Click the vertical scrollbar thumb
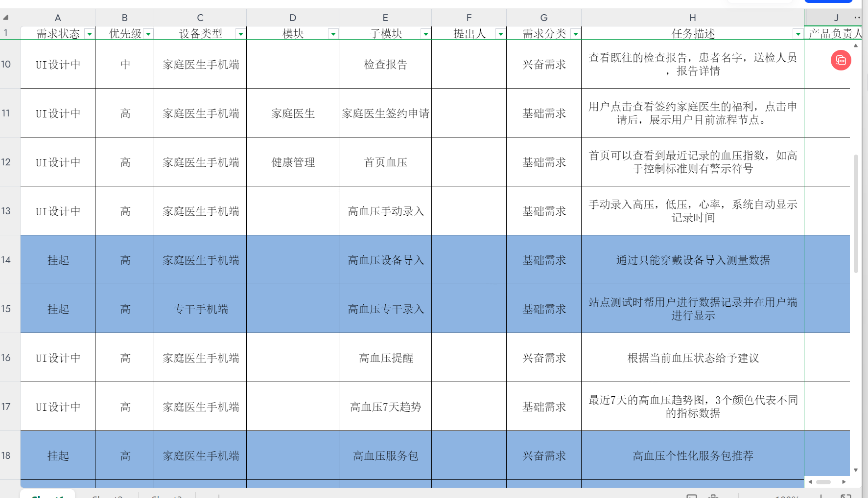Image resolution: width=868 pixels, height=498 pixels. pyautogui.click(x=856, y=213)
